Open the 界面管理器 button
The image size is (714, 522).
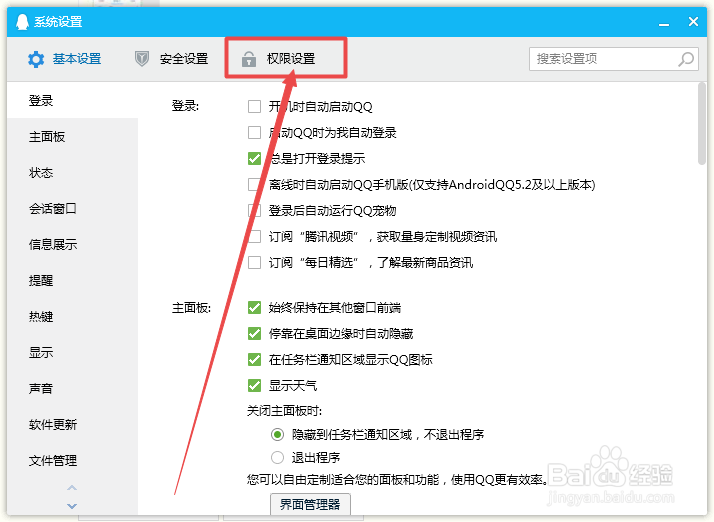pos(310,504)
